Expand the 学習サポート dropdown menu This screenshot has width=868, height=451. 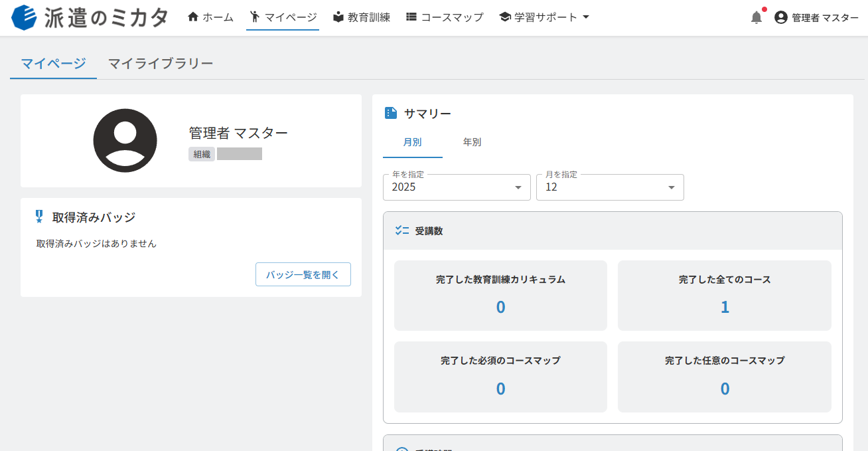(x=544, y=17)
